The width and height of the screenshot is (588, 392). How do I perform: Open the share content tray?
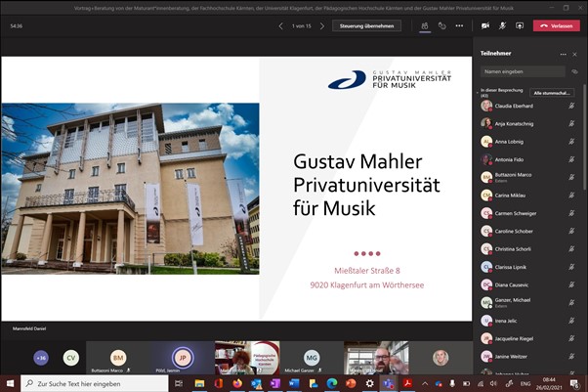coord(520,26)
